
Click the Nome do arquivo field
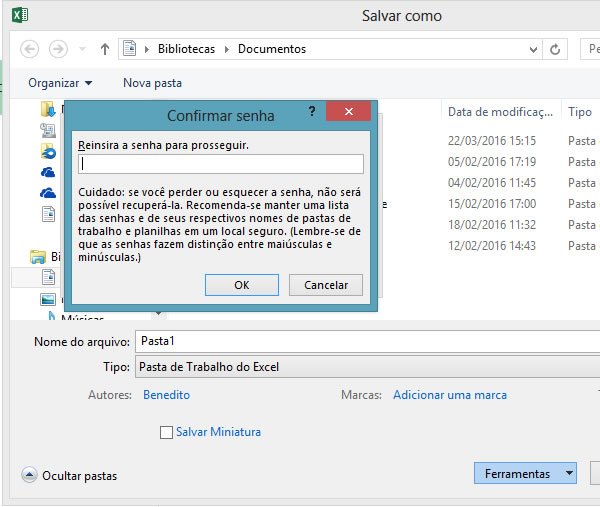click(x=367, y=341)
